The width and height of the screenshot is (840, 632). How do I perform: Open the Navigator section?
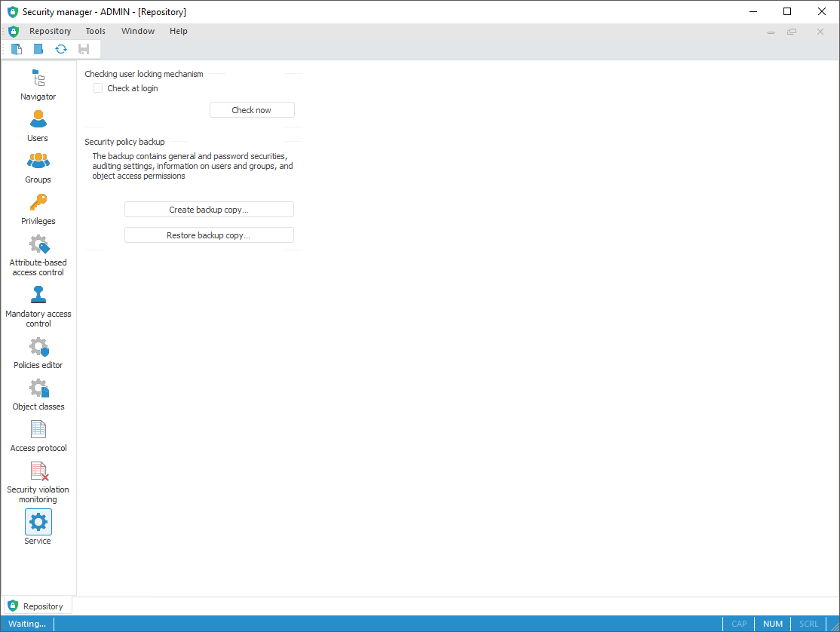[x=38, y=84]
